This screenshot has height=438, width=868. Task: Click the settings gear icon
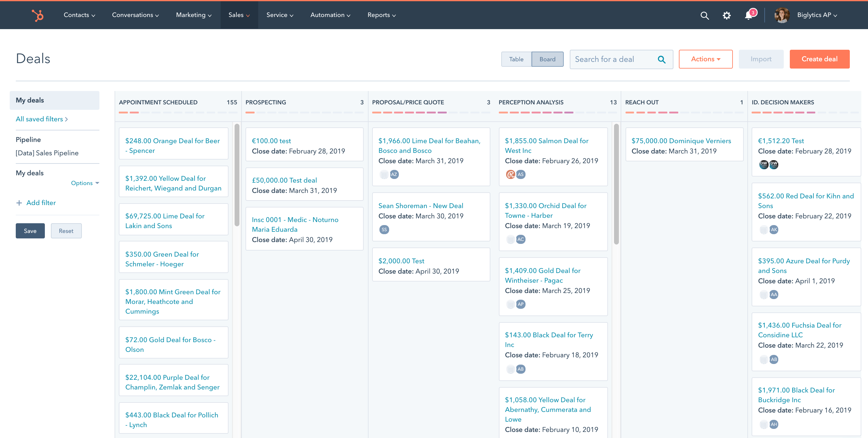(727, 15)
